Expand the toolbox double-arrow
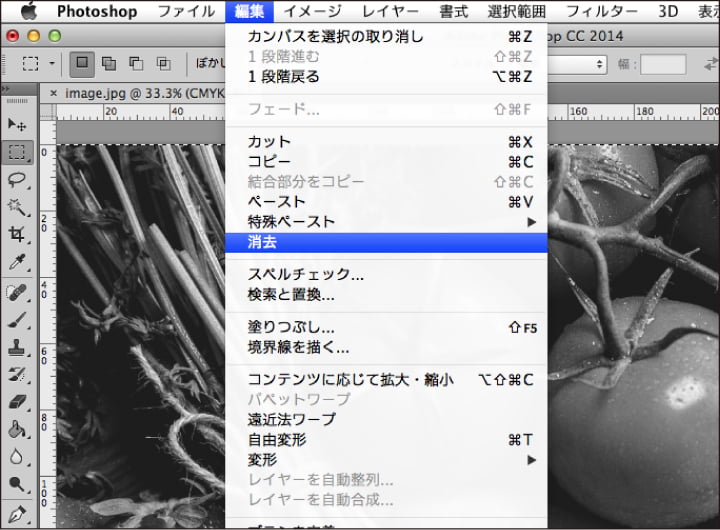Image resolution: width=720 pixels, height=530 pixels. pyautogui.click(x=6, y=89)
